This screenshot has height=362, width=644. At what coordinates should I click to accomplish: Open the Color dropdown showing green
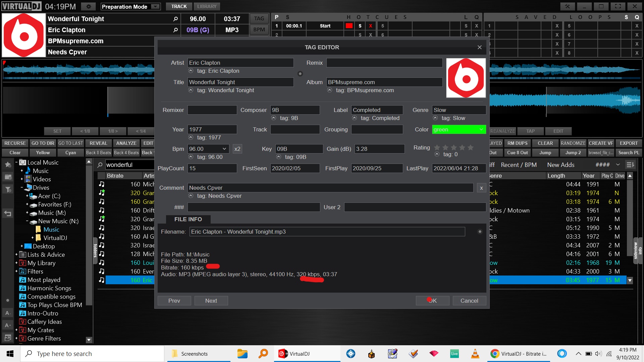pyautogui.click(x=459, y=130)
